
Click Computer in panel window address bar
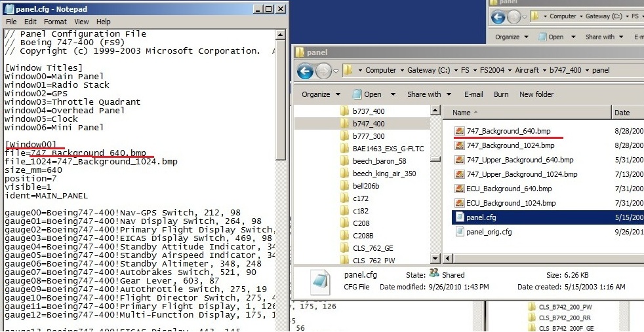(x=381, y=70)
